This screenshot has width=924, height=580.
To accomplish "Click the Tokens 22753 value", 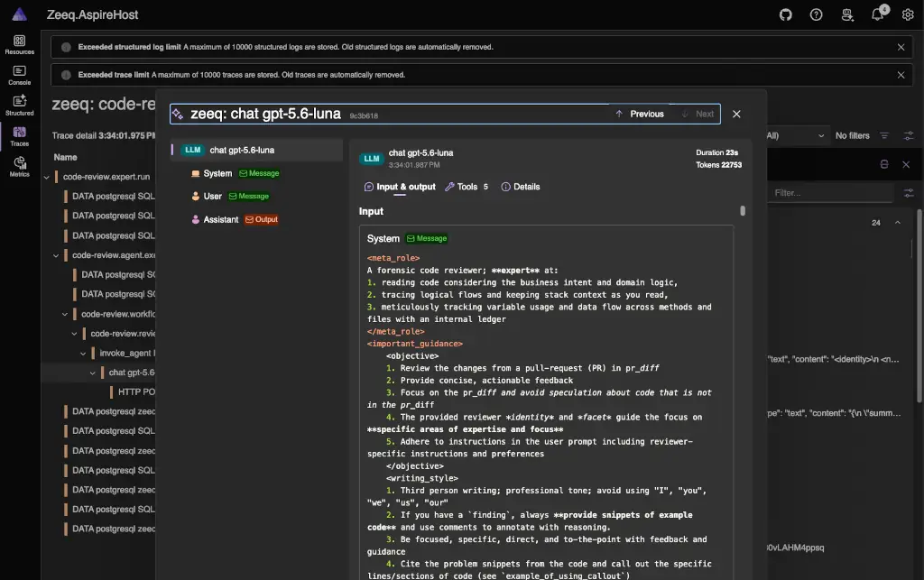I will (718, 165).
